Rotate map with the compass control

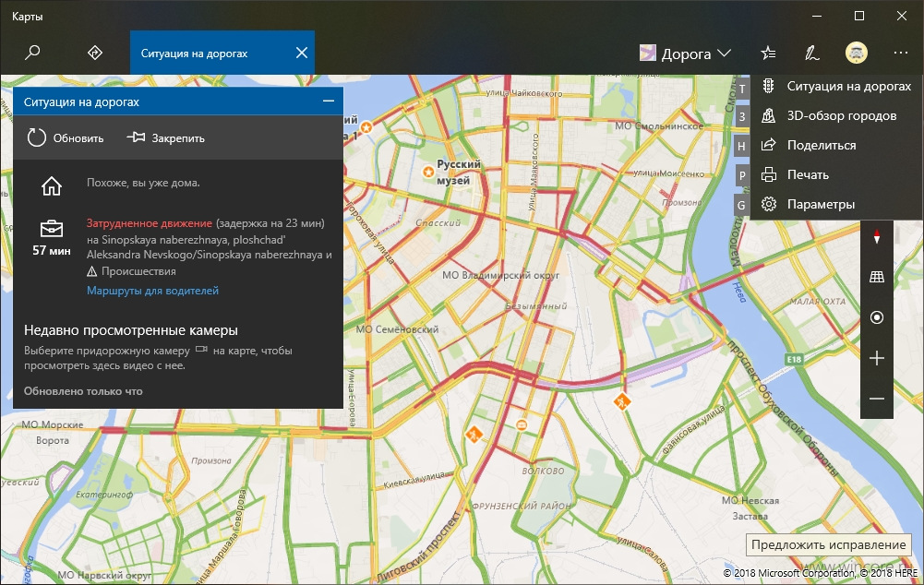tap(877, 236)
